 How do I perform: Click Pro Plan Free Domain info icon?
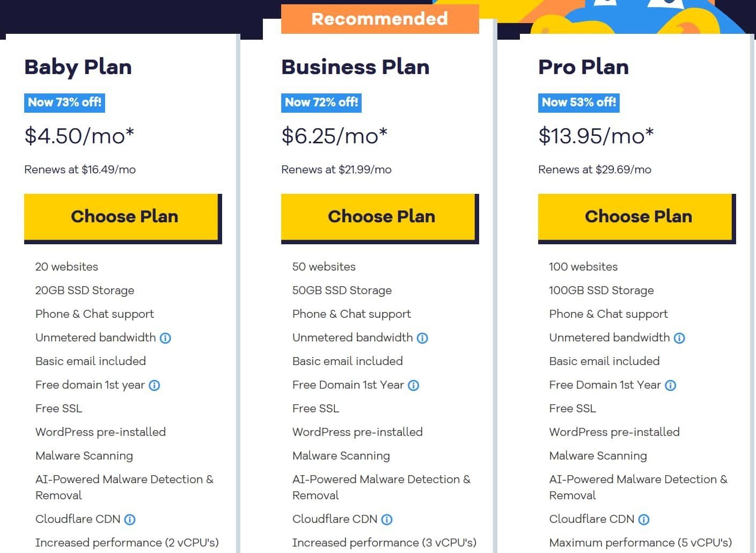pos(670,385)
